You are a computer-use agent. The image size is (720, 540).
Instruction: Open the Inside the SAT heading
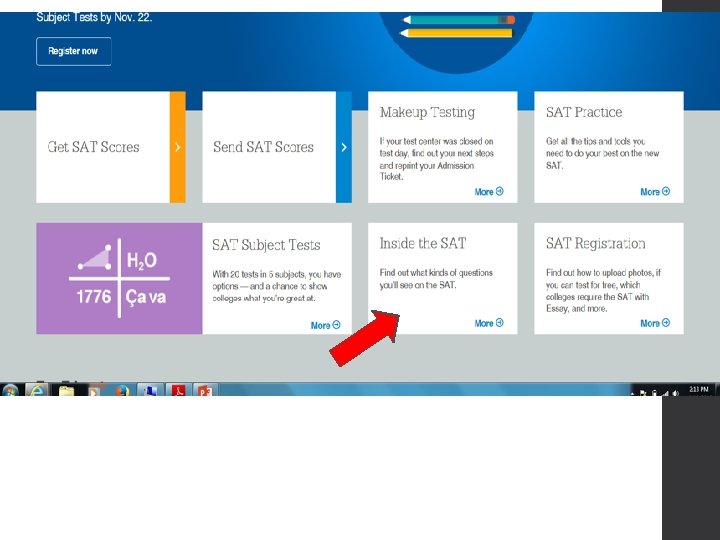[x=422, y=243]
